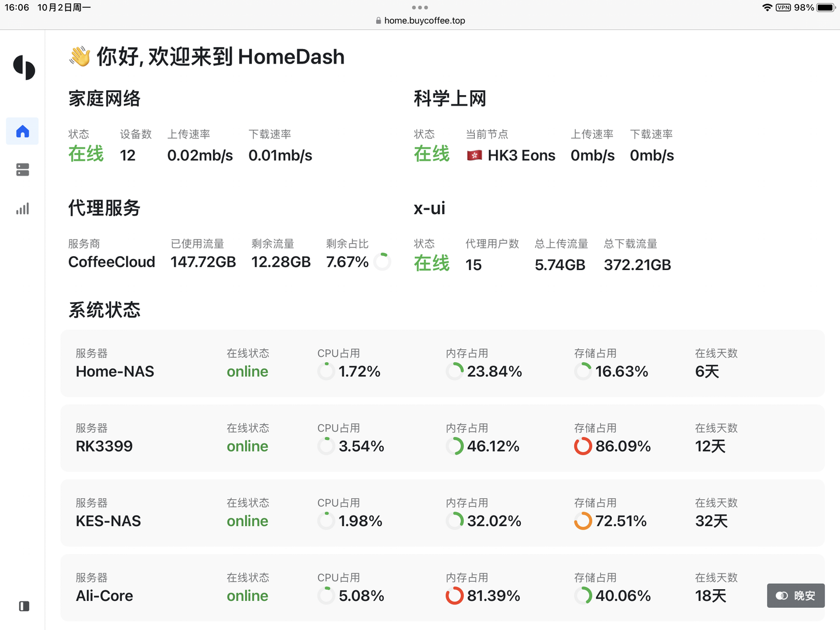Expand the RK3399 server row for details
This screenshot has width=840, height=630.
(x=442, y=438)
